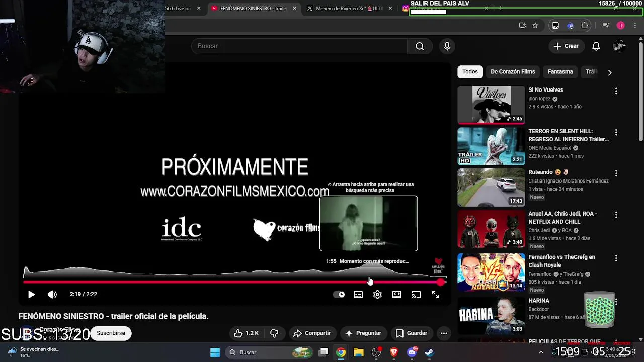Open Fernanfloo vs TheGrefg video title
The image size is (644, 362).
click(561, 261)
